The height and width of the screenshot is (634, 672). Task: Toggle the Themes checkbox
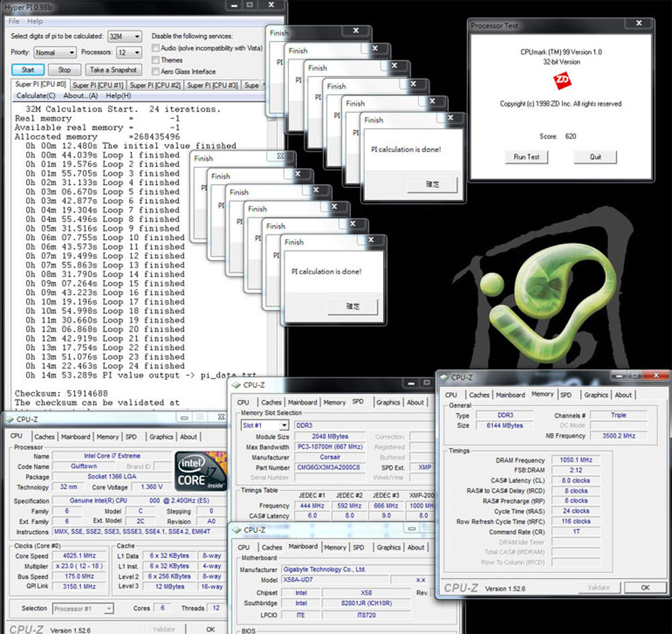click(x=156, y=60)
